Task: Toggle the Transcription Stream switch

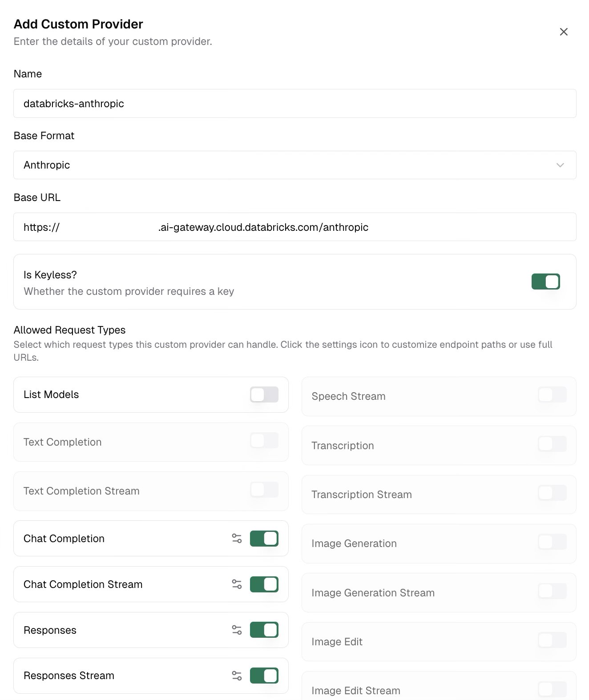Action: click(552, 493)
